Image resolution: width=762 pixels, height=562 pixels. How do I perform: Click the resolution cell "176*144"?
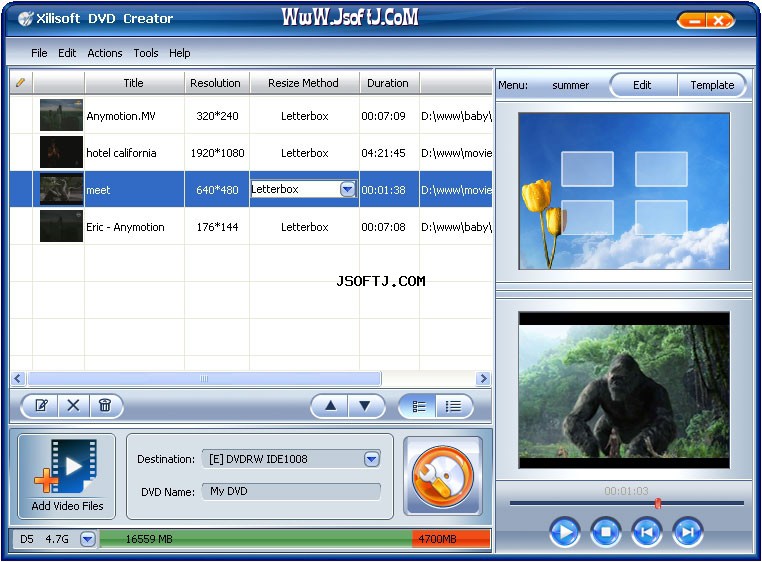coord(217,227)
